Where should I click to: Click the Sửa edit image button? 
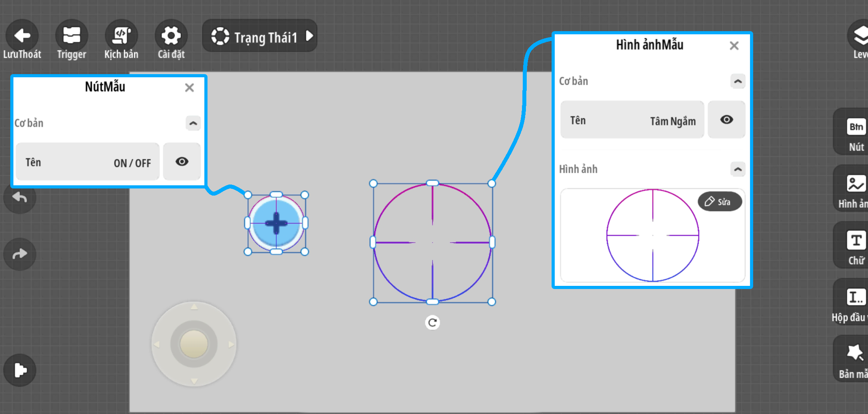pyautogui.click(x=719, y=201)
